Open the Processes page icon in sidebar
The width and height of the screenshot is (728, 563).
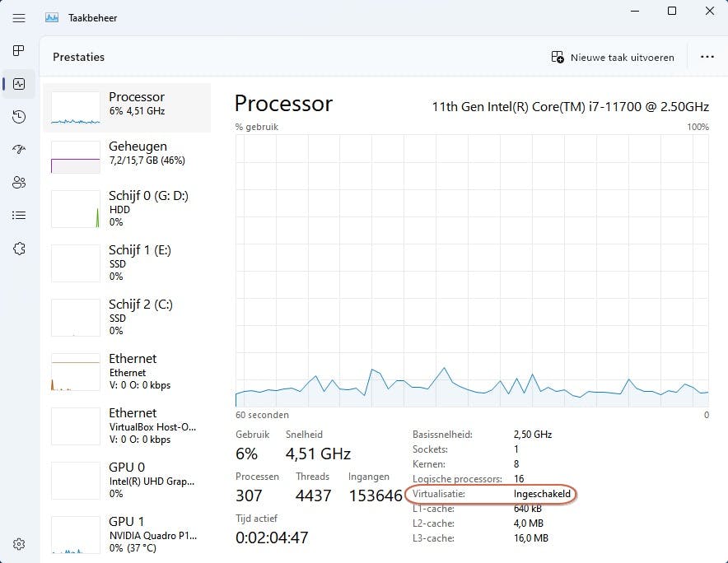pos(19,51)
